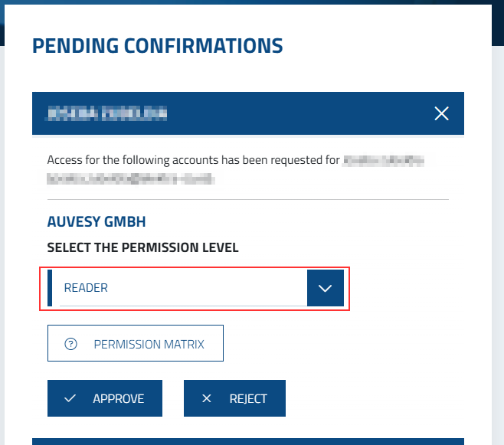Select the next pending confirmation bar at bottom
This screenshot has width=504, height=445.
point(247,441)
